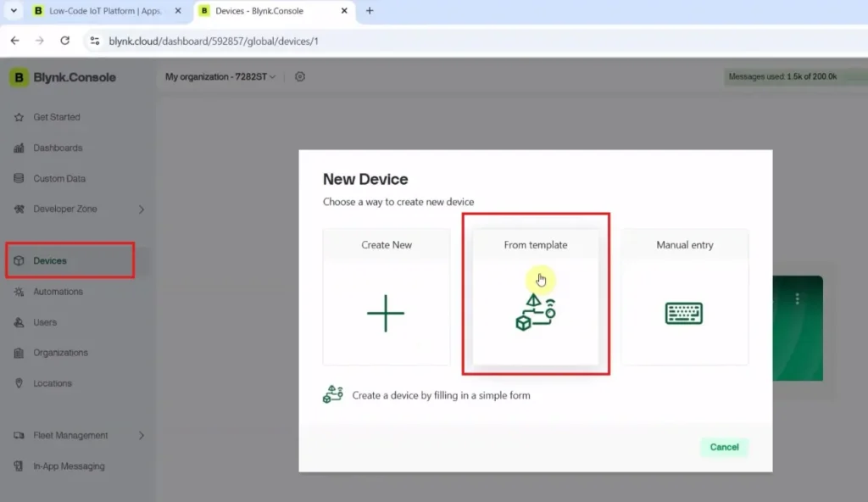Select the Dashboards icon in sidebar
The width and height of the screenshot is (868, 502).
coord(19,148)
